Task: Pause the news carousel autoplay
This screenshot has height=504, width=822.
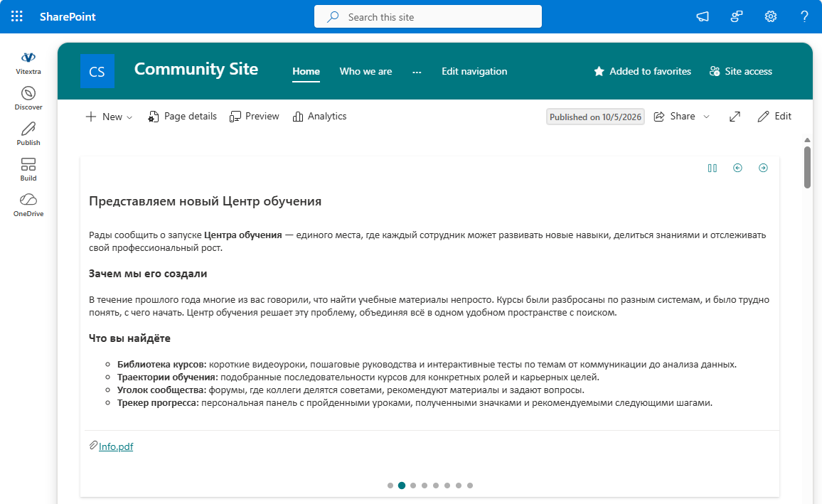Action: (712, 168)
